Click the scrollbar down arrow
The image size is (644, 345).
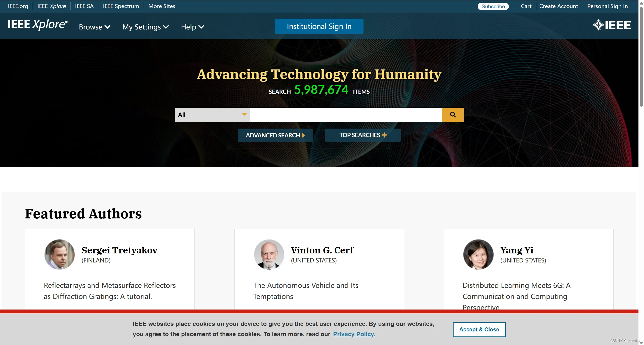[641, 343]
